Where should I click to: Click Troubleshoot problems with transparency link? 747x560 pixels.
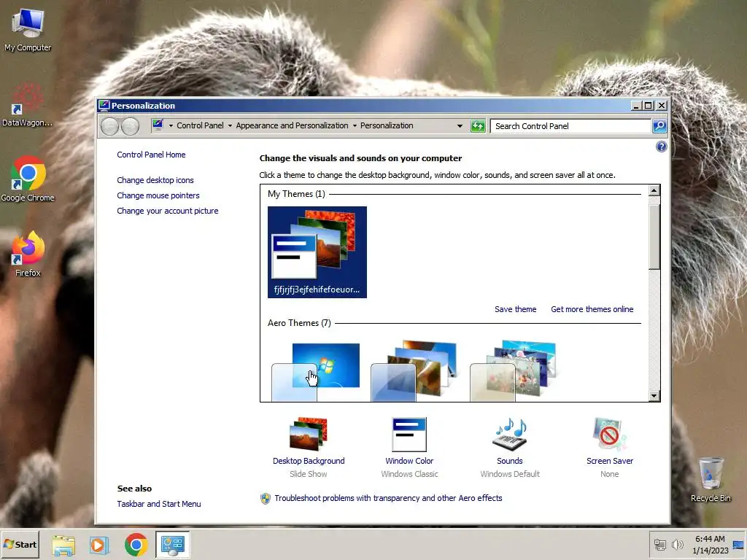388,498
